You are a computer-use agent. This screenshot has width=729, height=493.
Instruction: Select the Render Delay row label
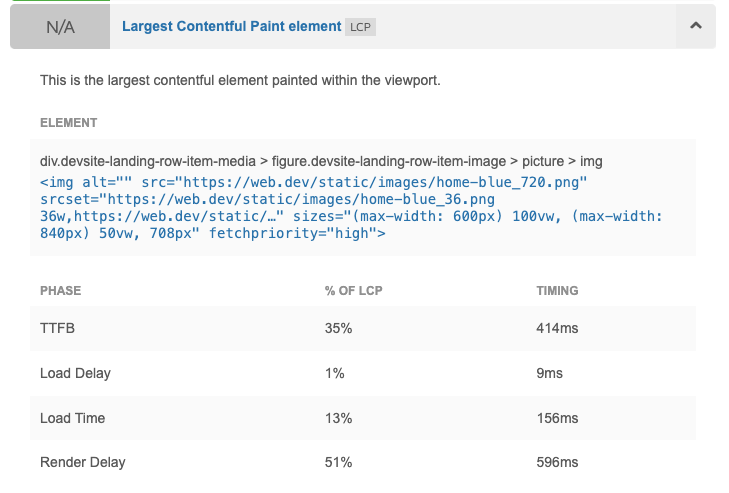click(x=83, y=463)
